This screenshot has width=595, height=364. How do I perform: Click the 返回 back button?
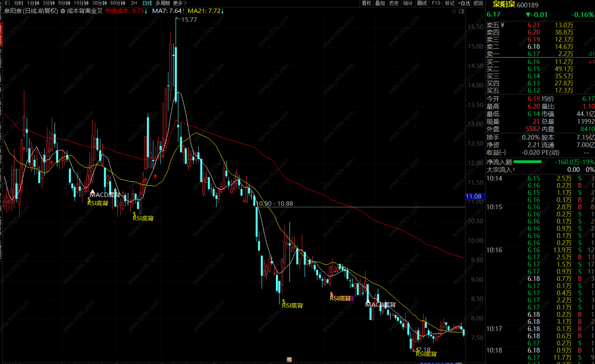(x=478, y=3)
